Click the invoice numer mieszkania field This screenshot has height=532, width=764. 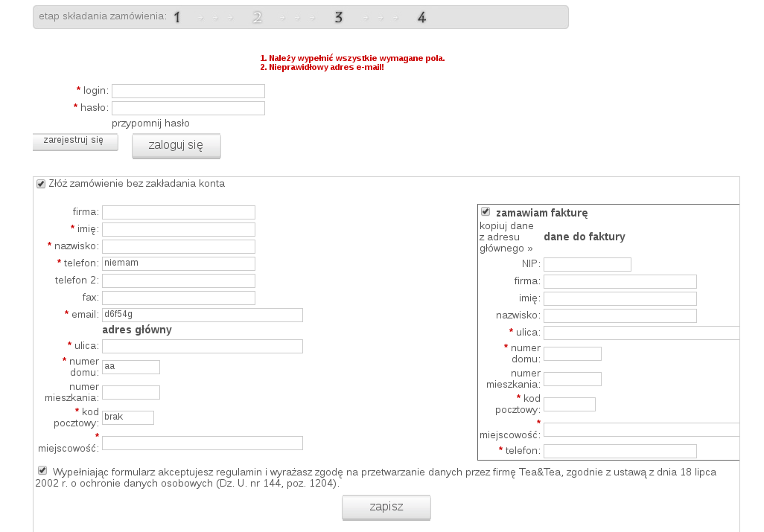[573, 379]
